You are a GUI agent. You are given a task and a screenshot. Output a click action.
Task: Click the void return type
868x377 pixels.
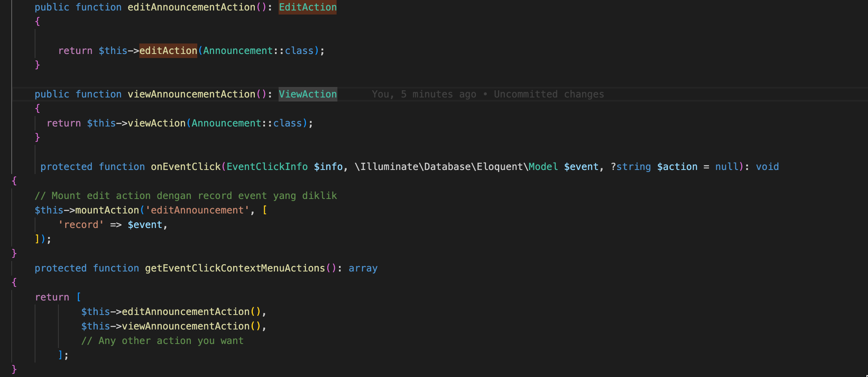(767, 167)
